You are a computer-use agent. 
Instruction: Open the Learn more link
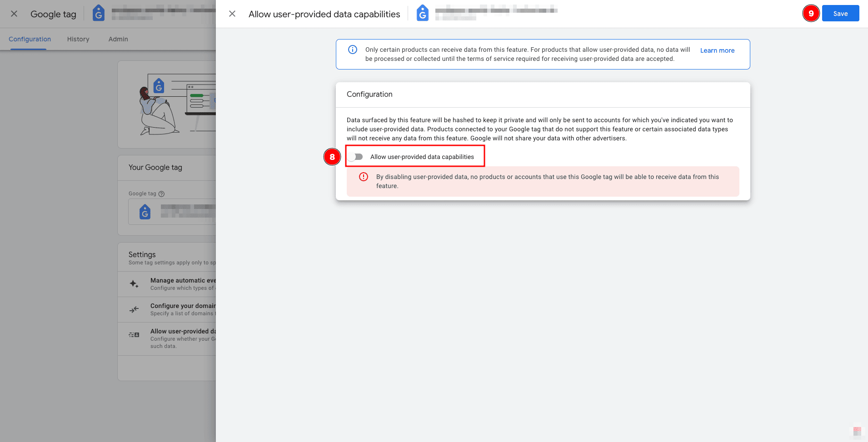click(x=717, y=50)
